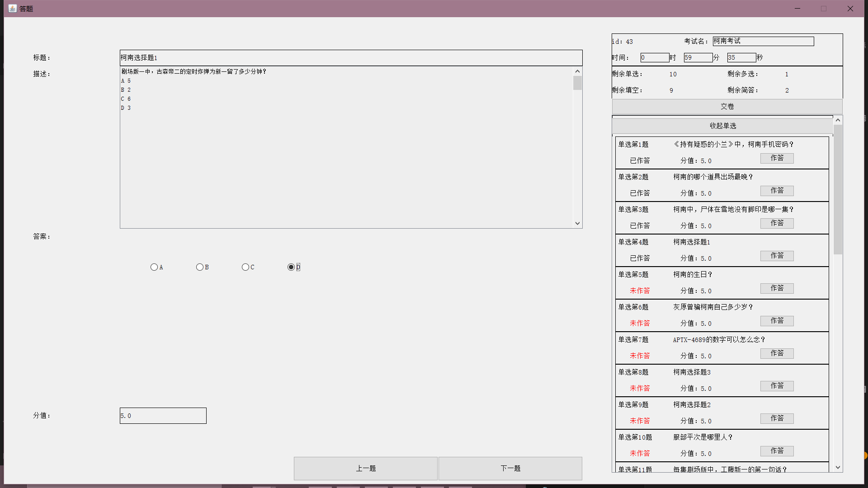Go to previous question 上一题
The width and height of the screenshot is (868, 488).
(365, 469)
